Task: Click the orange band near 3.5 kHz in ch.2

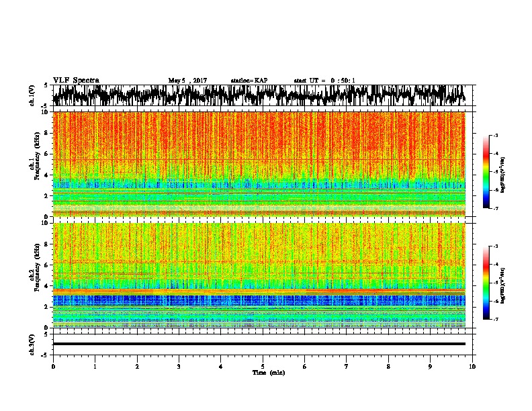Action: coord(259,291)
